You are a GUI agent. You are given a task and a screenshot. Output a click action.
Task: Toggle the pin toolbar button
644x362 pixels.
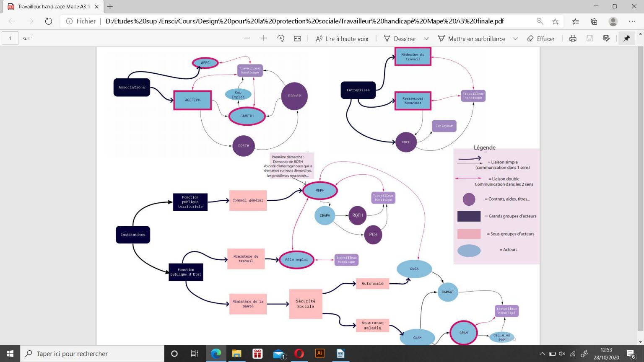627,39
